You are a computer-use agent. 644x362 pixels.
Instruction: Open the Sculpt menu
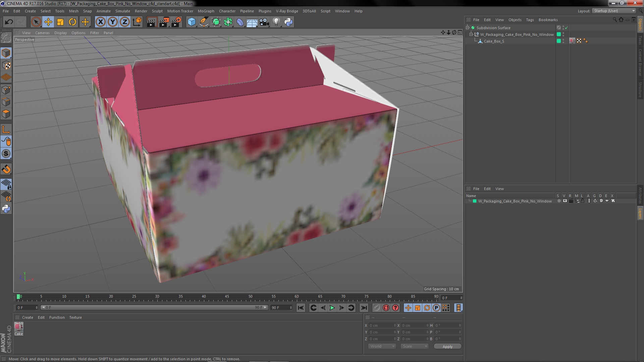(157, 11)
